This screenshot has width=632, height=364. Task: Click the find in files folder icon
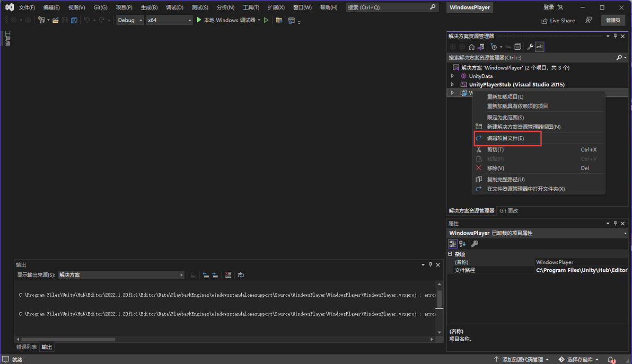click(x=278, y=20)
